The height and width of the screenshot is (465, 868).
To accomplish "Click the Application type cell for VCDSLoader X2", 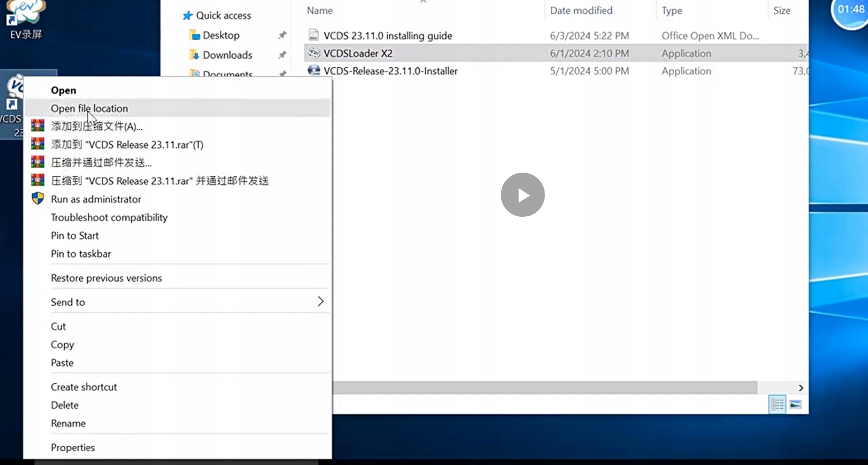I will (686, 53).
